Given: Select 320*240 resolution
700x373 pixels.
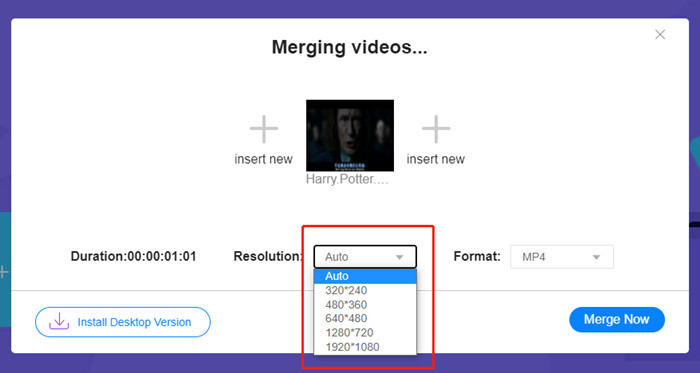Looking at the screenshot, I should pos(365,290).
